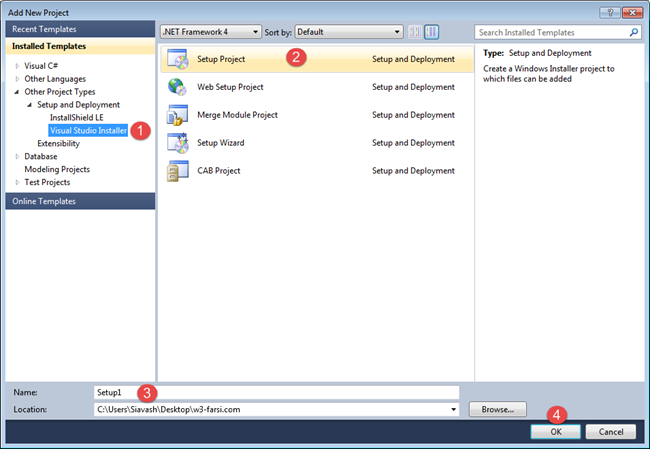Screen dimensions: 650x449
Task: Click the Setup Wizard icon
Action: coord(177,143)
